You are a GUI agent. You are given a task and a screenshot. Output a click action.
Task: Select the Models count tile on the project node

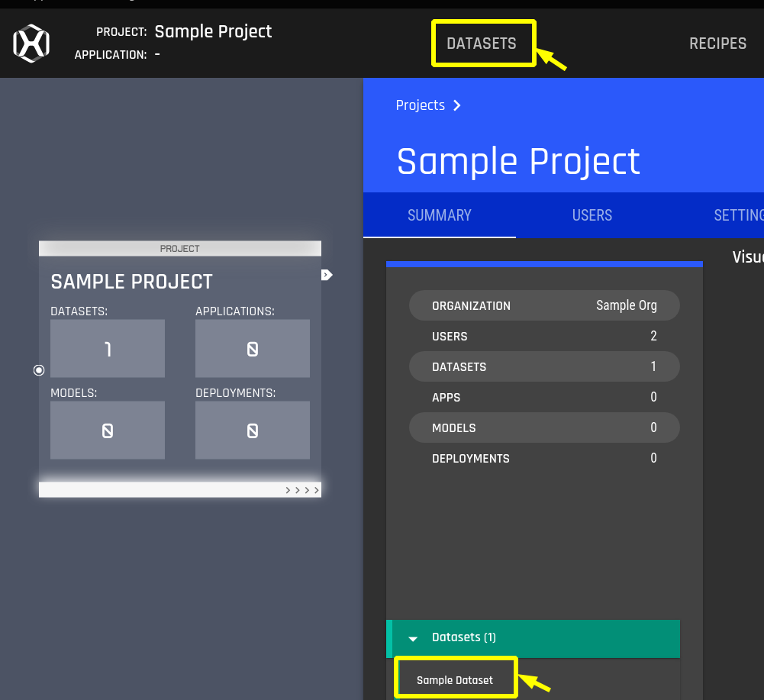[x=107, y=430]
